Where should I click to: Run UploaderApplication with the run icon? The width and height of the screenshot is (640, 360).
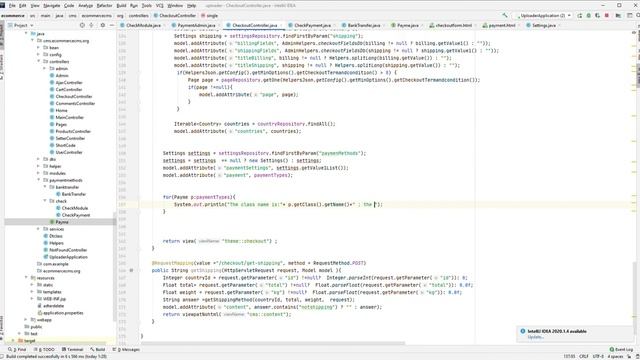tap(580, 16)
